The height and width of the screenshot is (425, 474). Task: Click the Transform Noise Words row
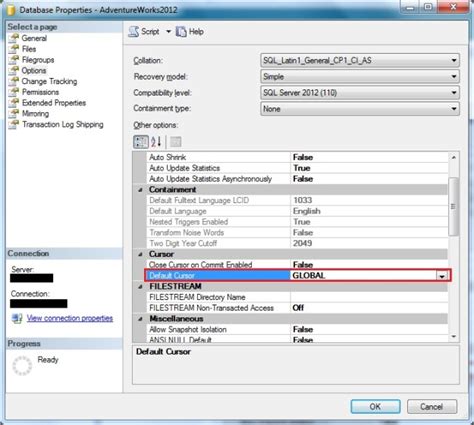[x=297, y=233]
